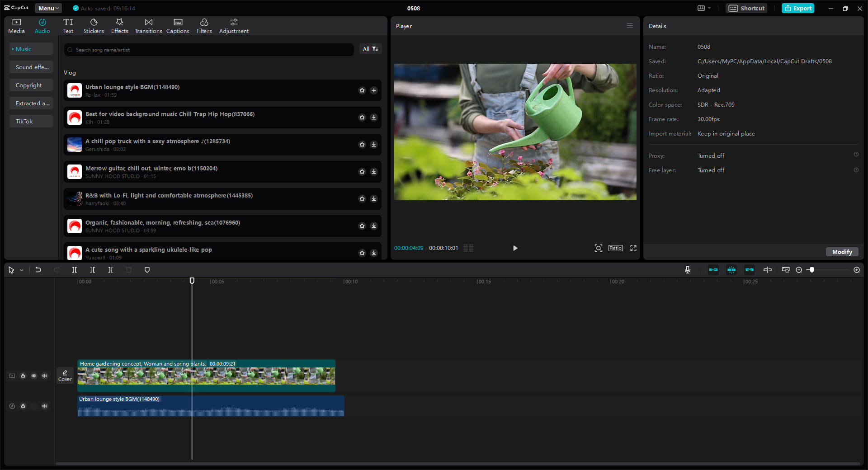The width and height of the screenshot is (868, 470).
Task: Select the Text panel icon
Action: coord(68,25)
